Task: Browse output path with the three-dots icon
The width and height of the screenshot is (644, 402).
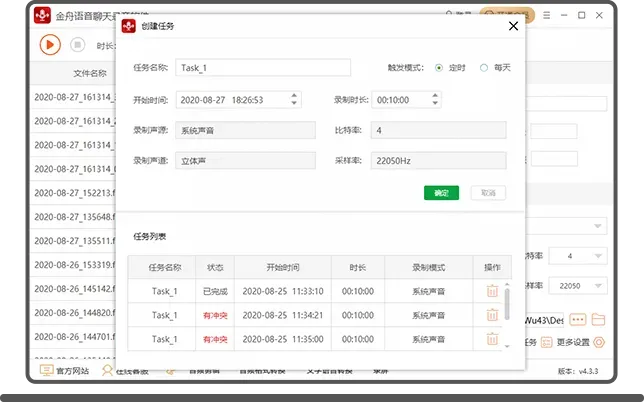Action: click(577, 319)
